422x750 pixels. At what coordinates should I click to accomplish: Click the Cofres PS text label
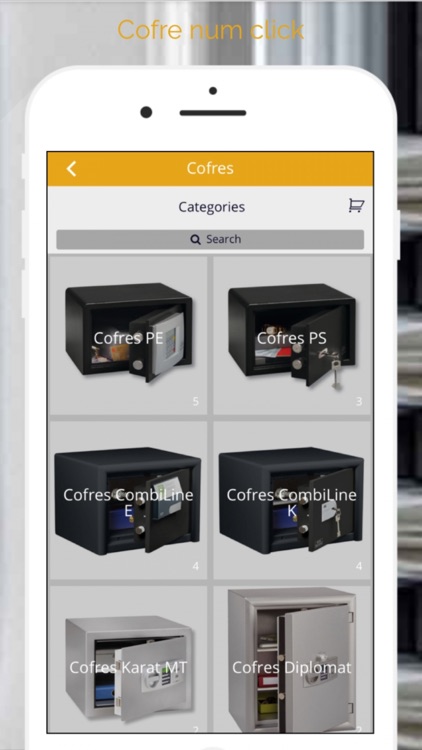point(292,338)
